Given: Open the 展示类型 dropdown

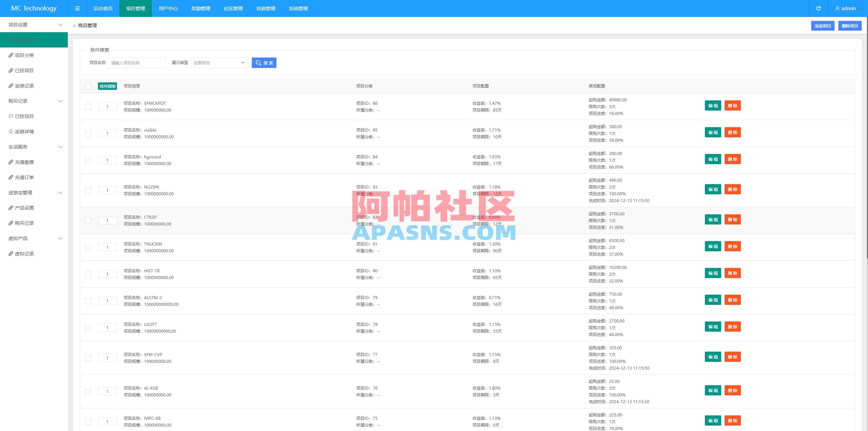Looking at the screenshot, I should tap(219, 63).
